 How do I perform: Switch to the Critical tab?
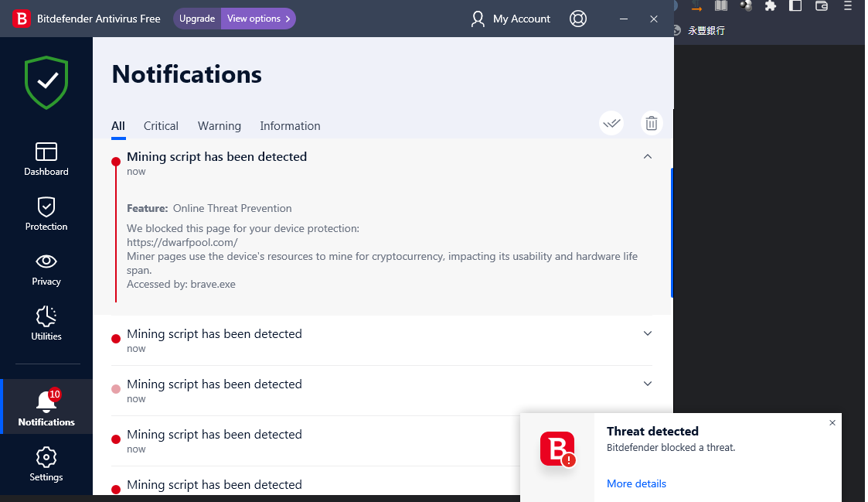tap(161, 126)
